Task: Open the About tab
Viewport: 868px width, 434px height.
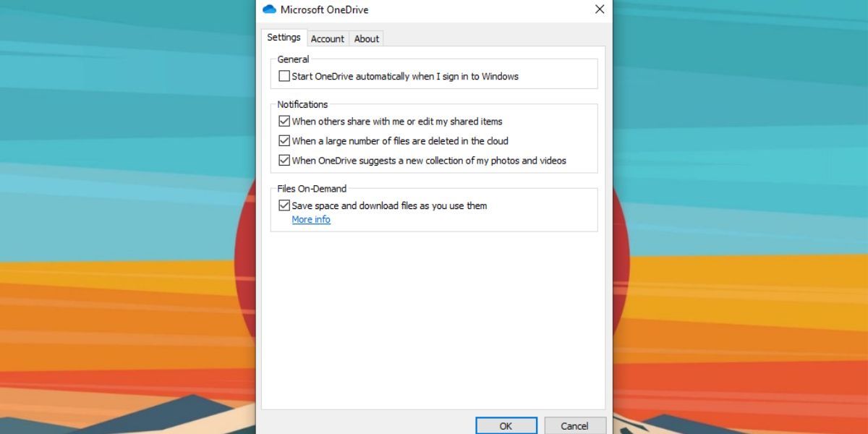Action: (x=366, y=38)
